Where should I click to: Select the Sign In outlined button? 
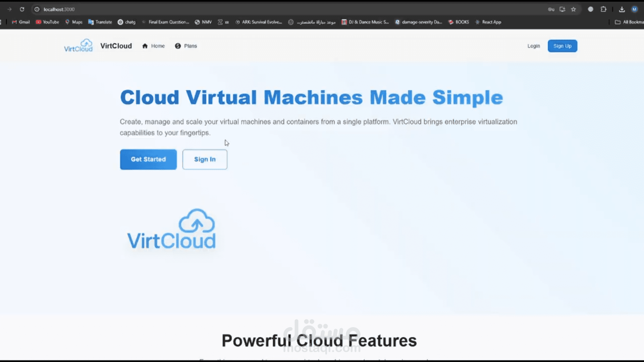tap(205, 160)
